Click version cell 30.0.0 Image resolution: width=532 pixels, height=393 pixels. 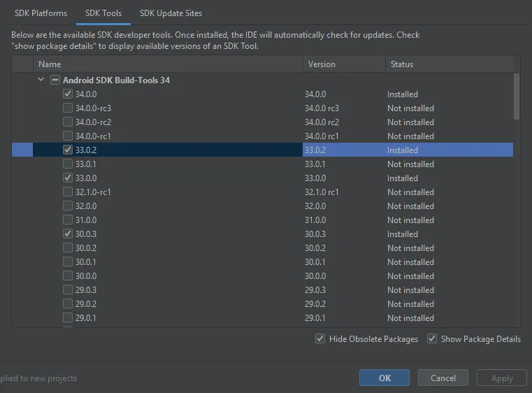point(315,276)
